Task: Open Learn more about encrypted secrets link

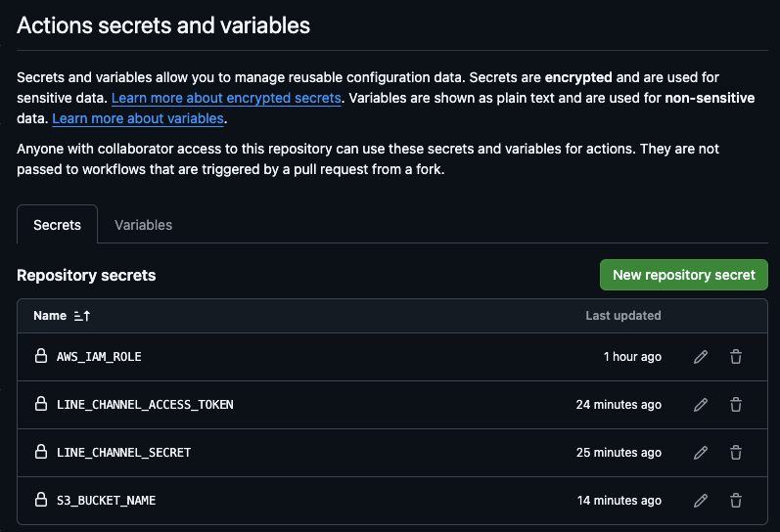Action: click(x=226, y=98)
